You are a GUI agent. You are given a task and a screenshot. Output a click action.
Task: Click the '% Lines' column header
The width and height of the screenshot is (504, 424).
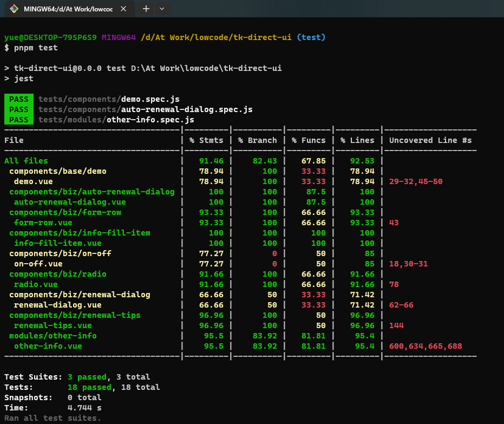coord(357,140)
